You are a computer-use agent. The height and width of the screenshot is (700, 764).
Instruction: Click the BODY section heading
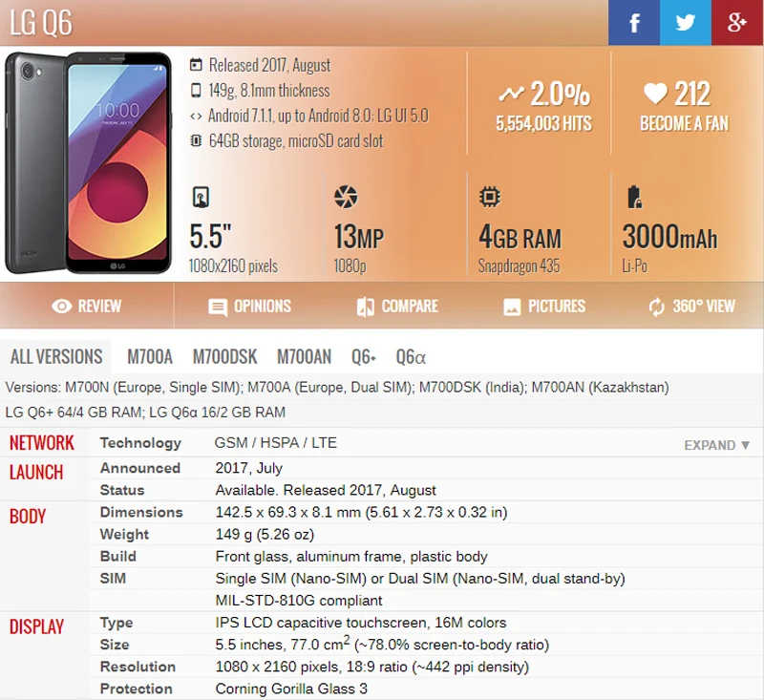[28, 517]
